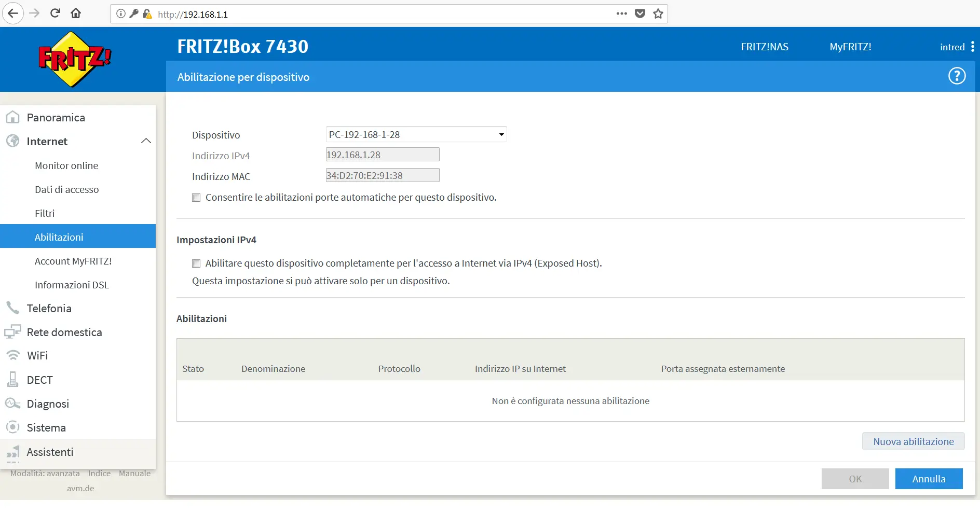
Task: Open user menu dots next to intred
Action: coord(972,47)
